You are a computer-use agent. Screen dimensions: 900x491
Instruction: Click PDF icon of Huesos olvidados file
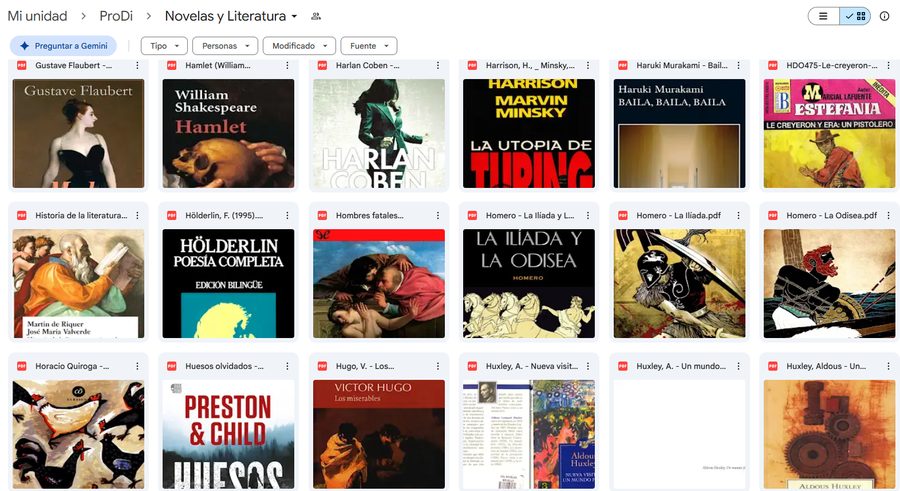[172, 366]
